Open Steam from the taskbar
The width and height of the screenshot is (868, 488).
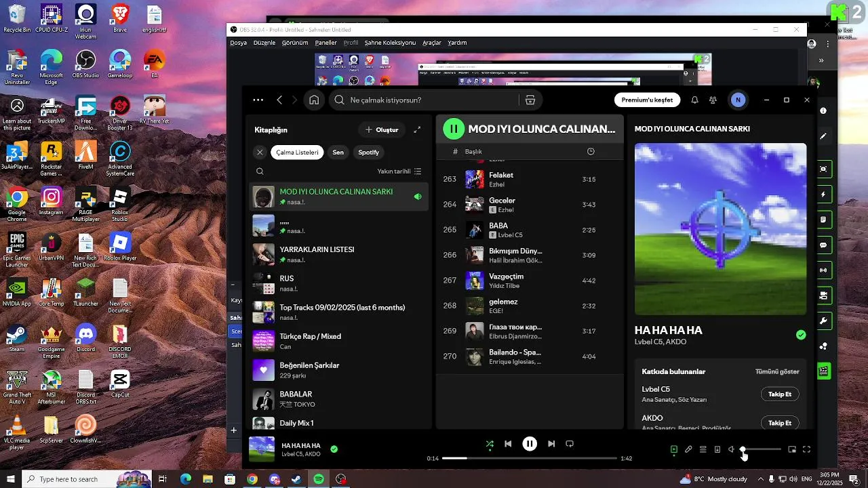click(296, 479)
